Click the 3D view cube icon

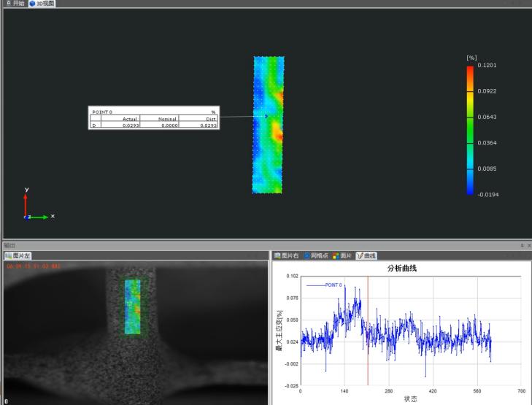pos(32,4)
